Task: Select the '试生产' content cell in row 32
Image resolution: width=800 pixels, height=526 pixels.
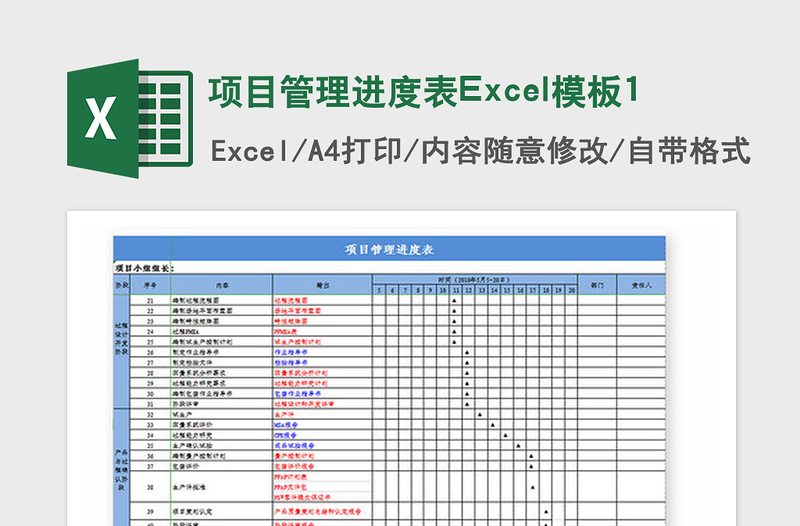Action: [x=221, y=414]
